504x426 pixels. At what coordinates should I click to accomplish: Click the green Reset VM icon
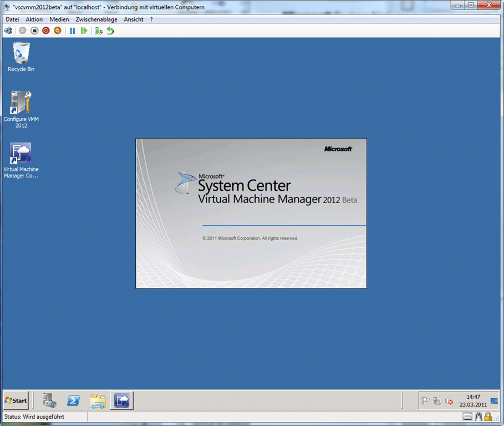coord(84,31)
